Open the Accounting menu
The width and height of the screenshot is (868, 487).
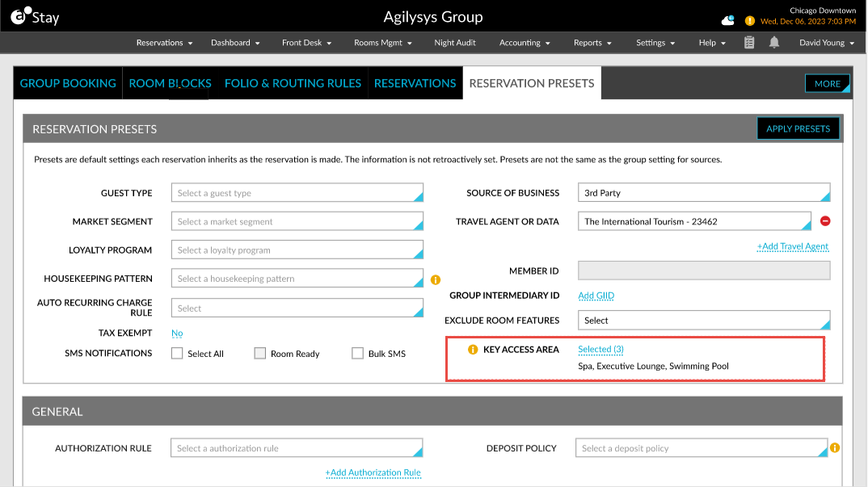pyautogui.click(x=525, y=43)
